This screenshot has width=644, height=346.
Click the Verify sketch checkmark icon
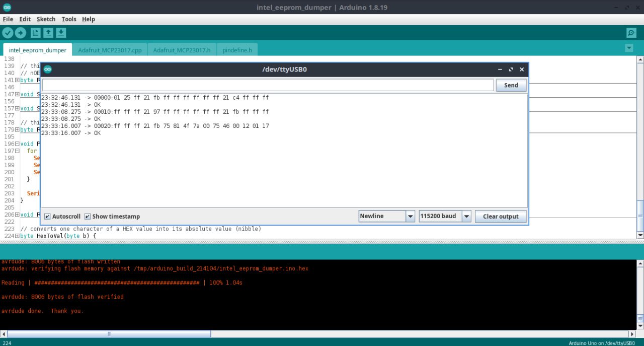[x=8, y=33]
